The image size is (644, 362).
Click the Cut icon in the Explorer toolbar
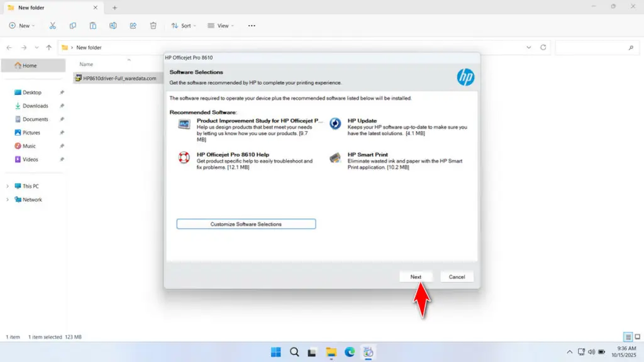pyautogui.click(x=53, y=25)
